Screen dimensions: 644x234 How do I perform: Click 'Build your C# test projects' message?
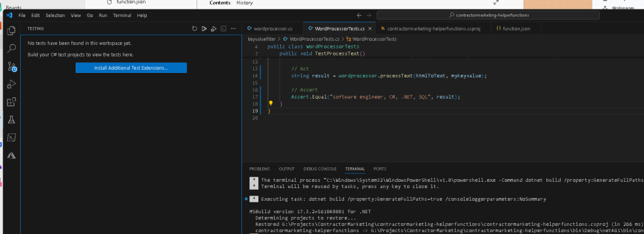pos(81,55)
